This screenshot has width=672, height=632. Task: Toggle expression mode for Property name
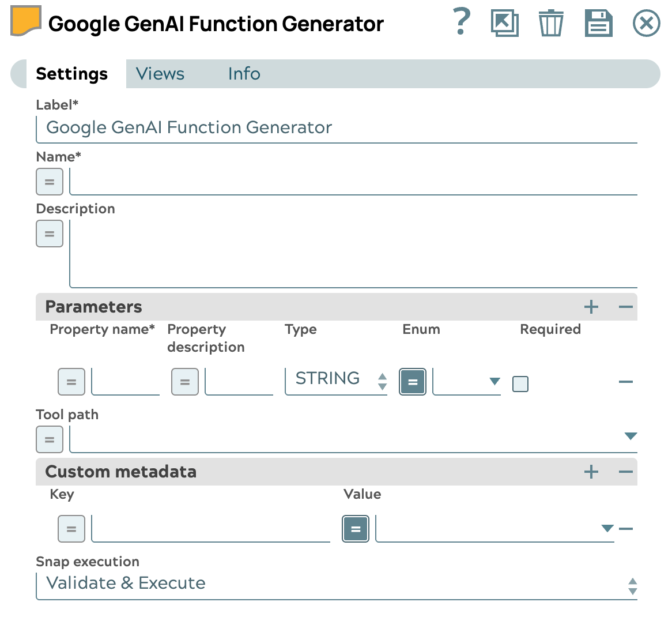[x=71, y=381]
